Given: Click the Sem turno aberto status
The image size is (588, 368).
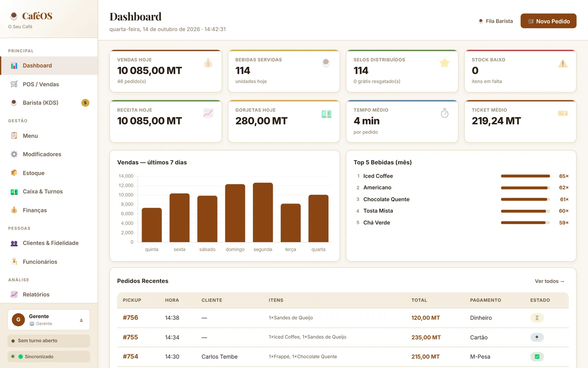Looking at the screenshot, I should pyautogui.click(x=49, y=341).
